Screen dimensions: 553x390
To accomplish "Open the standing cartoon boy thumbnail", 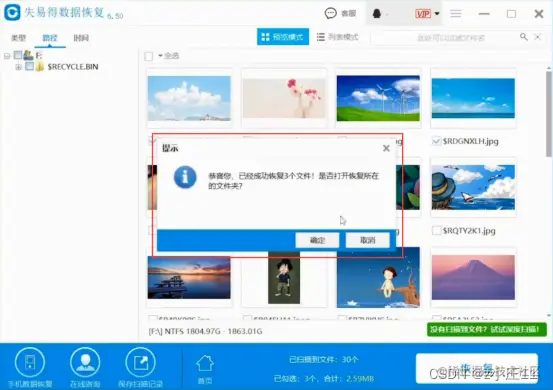I will (x=284, y=278).
